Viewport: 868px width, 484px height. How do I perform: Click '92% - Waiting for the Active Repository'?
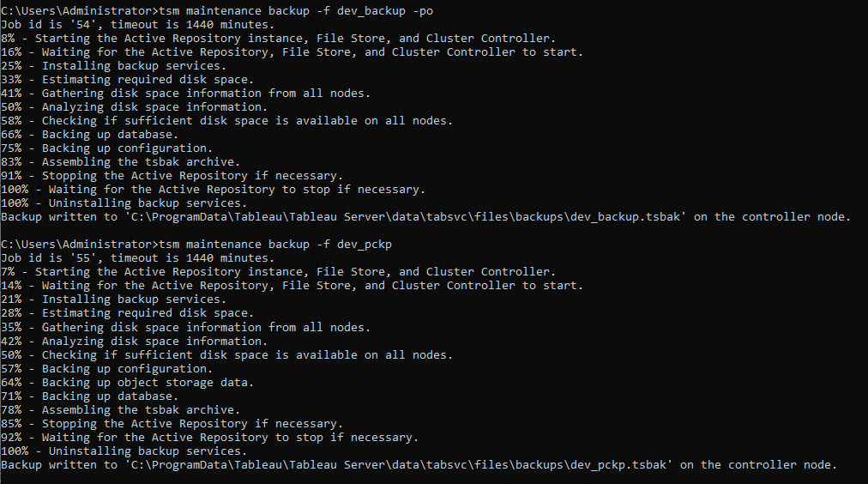coord(210,438)
